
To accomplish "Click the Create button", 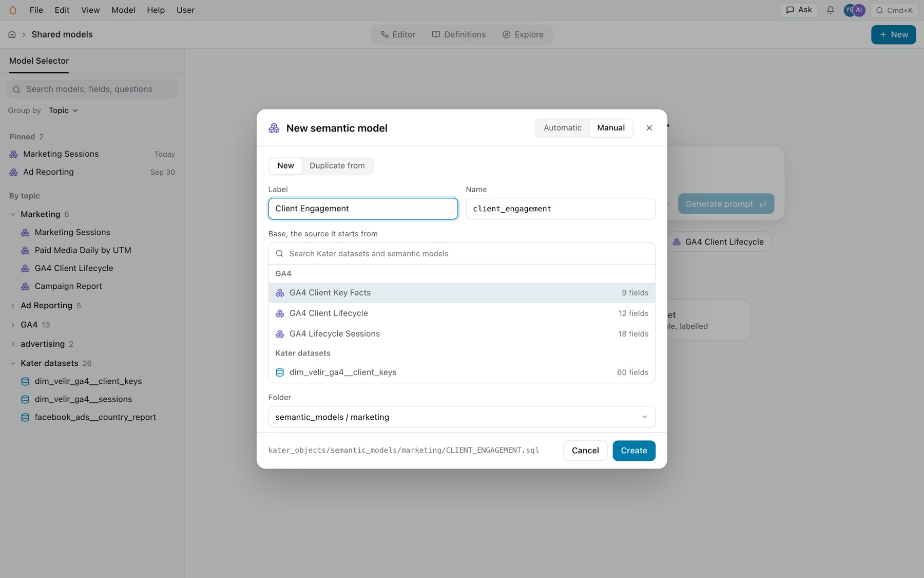I will click(634, 451).
